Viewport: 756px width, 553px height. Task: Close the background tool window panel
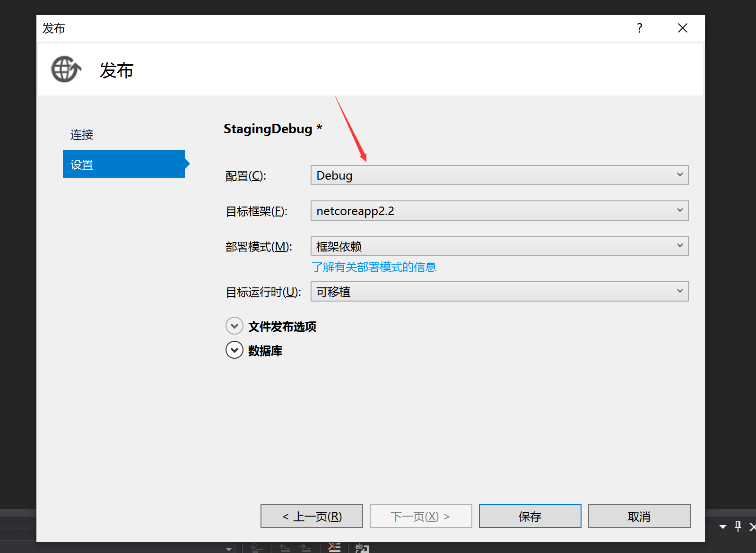tap(752, 527)
